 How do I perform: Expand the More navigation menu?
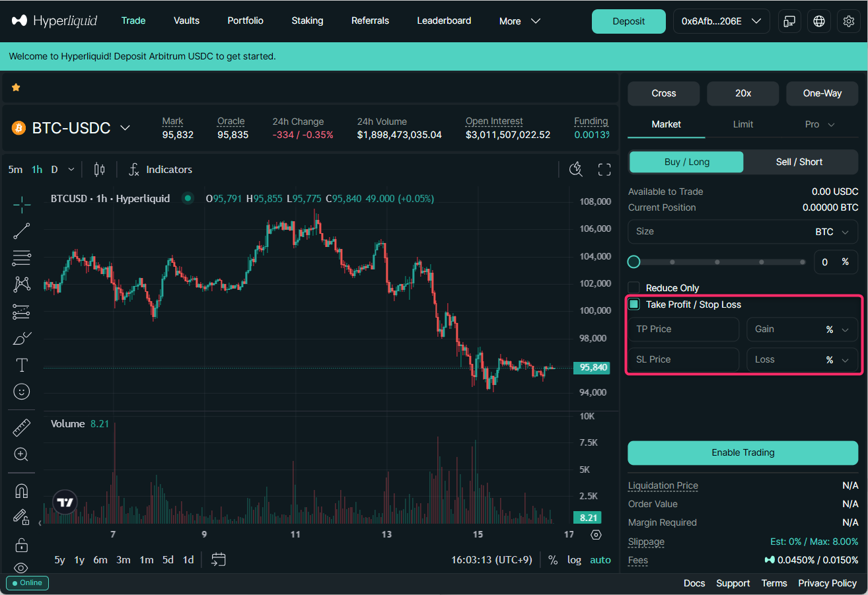point(519,20)
